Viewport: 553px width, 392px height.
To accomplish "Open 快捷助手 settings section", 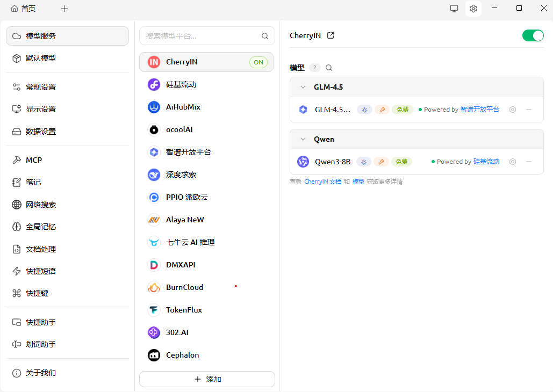I will [x=67, y=323].
